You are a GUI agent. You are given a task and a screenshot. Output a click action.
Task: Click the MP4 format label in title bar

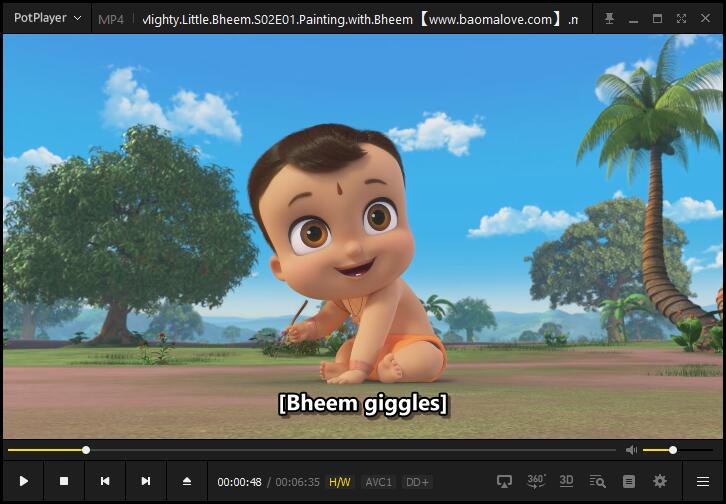(111, 19)
